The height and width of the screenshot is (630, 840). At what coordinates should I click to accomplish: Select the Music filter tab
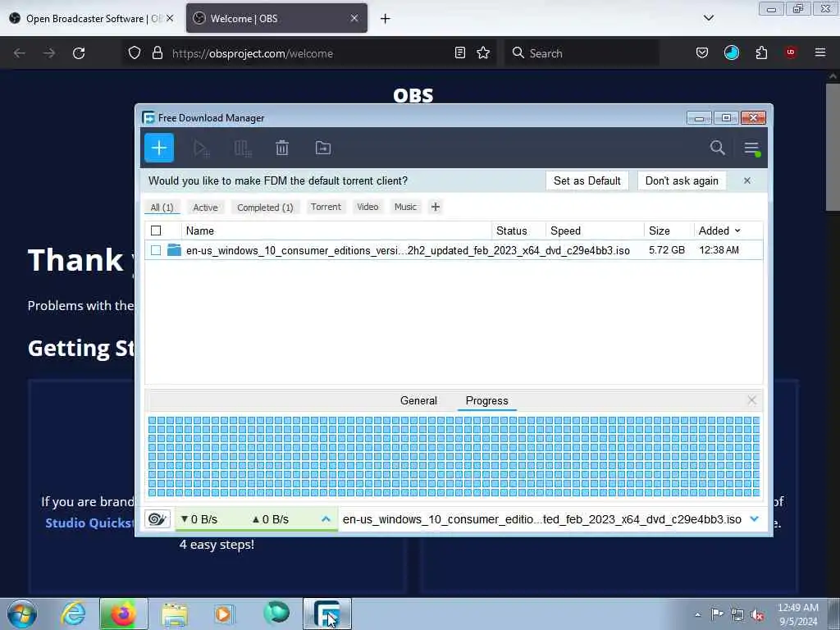pyautogui.click(x=405, y=207)
